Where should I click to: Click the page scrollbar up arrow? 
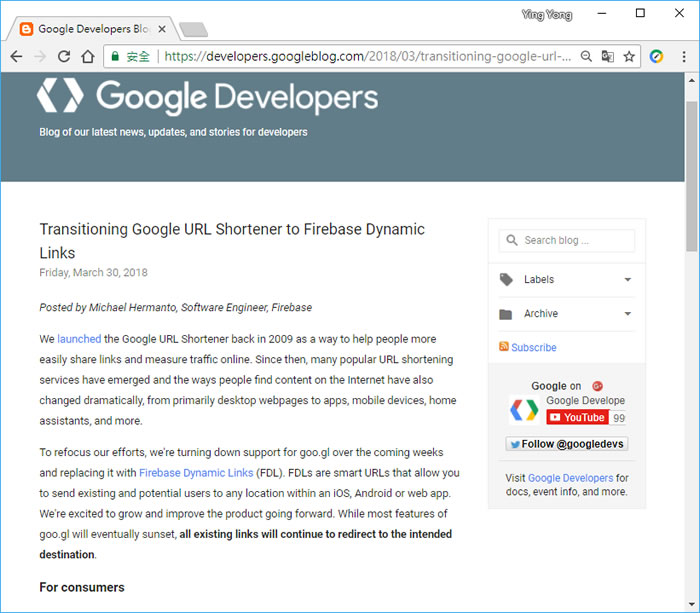pos(692,81)
